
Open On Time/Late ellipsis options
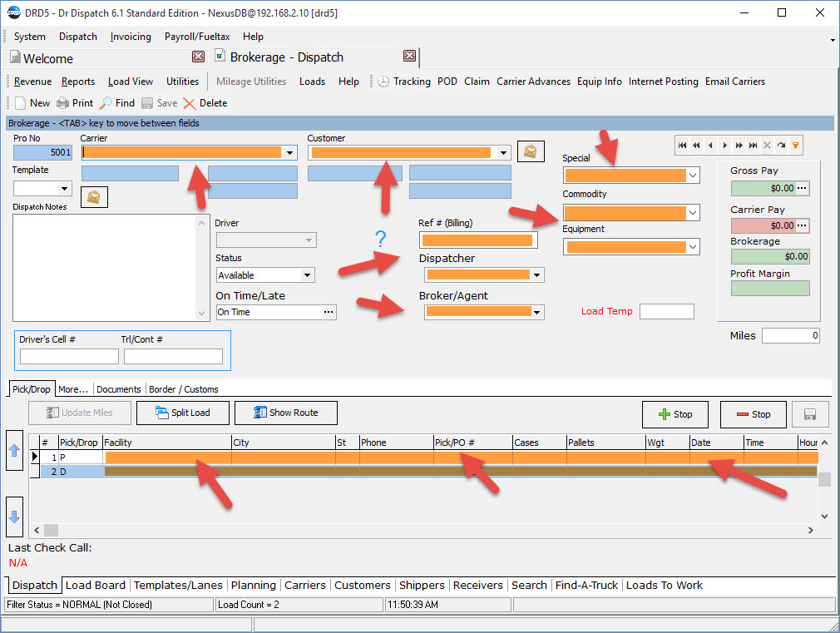pos(329,312)
